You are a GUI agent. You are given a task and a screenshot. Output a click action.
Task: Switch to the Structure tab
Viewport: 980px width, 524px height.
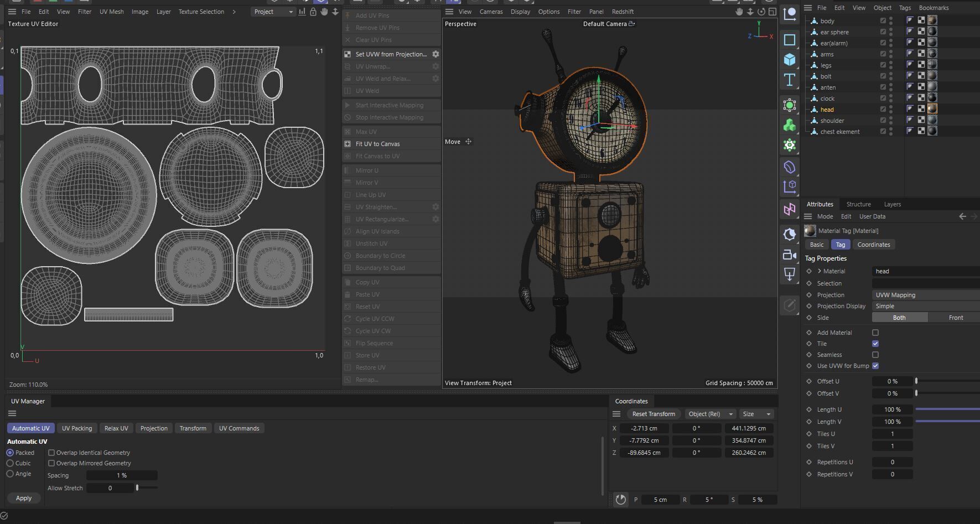(858, 204)
